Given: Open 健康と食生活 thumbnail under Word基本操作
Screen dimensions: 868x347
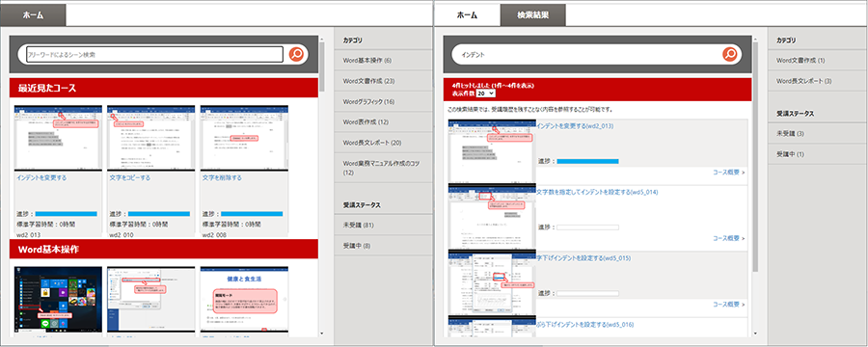Looking at the screenshot, I should click(x=244, y=301).
